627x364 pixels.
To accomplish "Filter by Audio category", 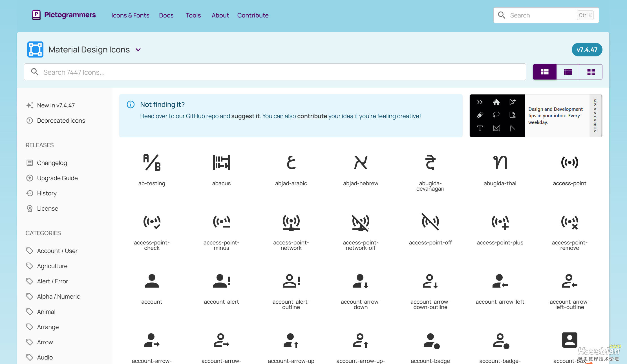I will coord(39,357).
